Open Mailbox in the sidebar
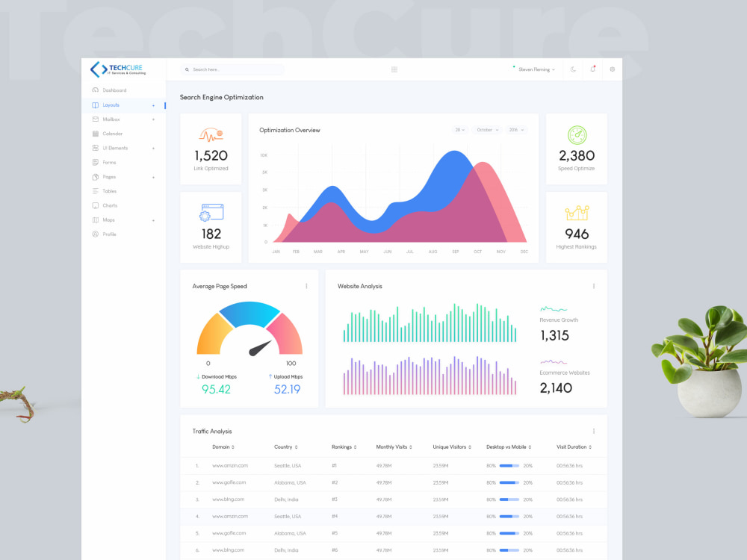Image resolution: width=747 pixels, height=560 pixels. tap(111, 119)
